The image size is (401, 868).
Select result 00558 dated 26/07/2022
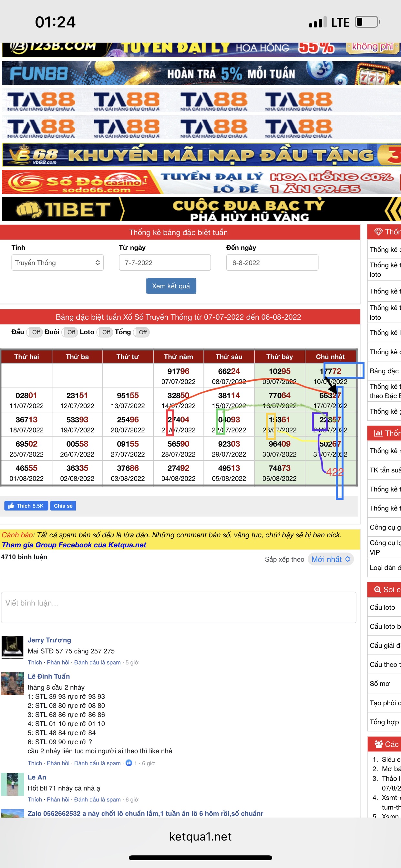(77, 449)
